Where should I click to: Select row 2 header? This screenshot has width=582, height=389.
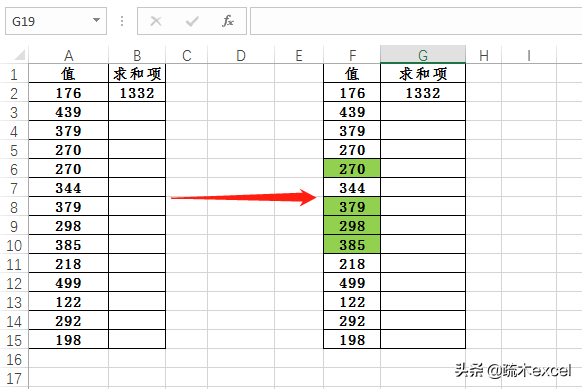coord(14,93)
